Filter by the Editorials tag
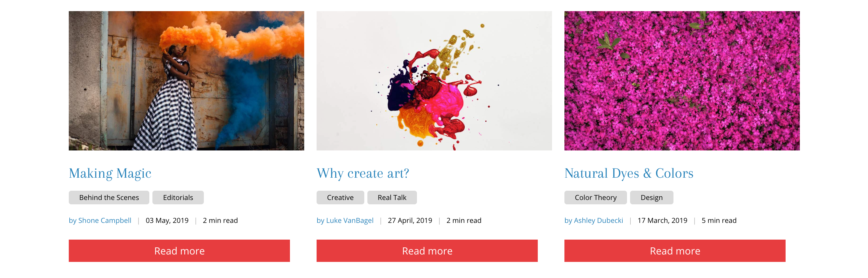This screenshot has height=278, width=868. (x=178, y=198)
